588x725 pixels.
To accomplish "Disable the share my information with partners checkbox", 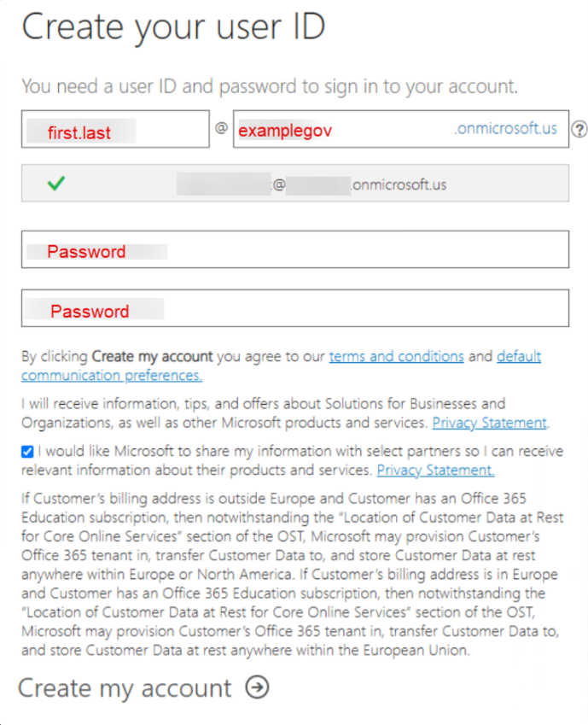I will tap(26, 451).
